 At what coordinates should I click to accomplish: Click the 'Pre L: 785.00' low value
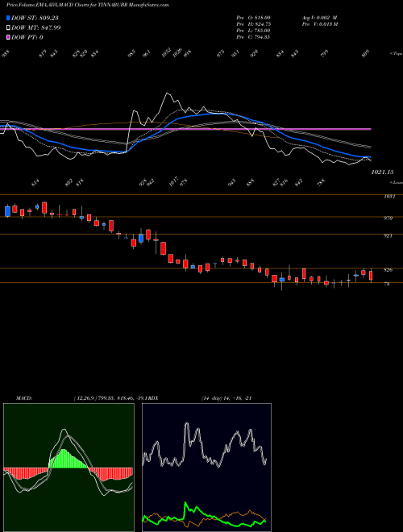click(x=253, y=31)
